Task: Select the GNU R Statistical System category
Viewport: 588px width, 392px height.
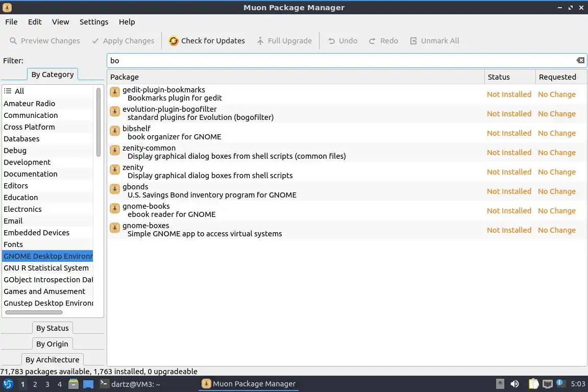Action: pos(47,268)
